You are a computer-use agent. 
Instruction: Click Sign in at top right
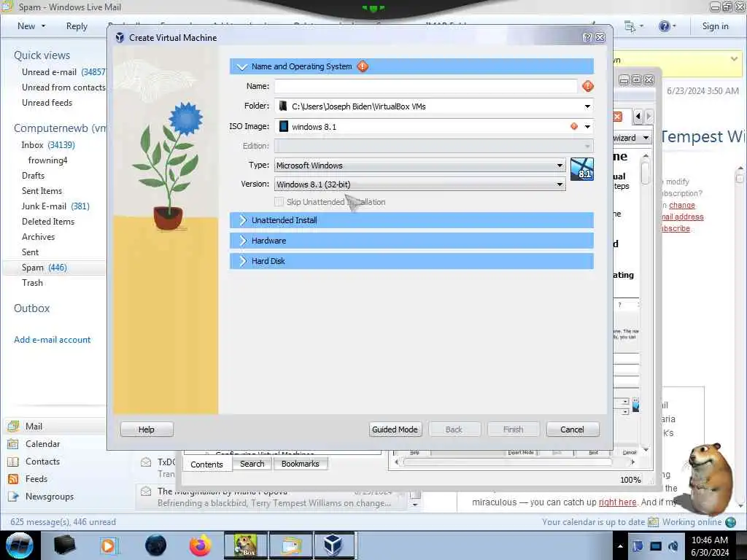pos(715,26)
